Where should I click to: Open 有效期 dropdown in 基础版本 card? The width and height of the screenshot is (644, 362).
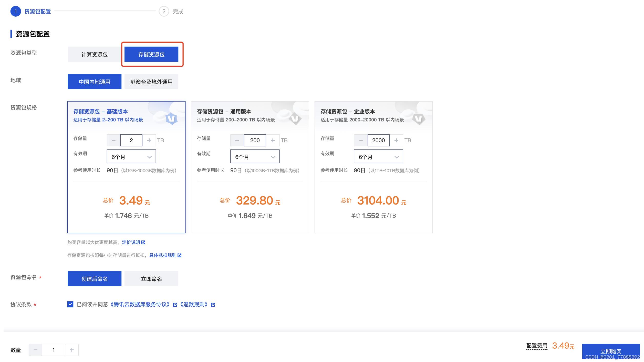coord(131,156)
